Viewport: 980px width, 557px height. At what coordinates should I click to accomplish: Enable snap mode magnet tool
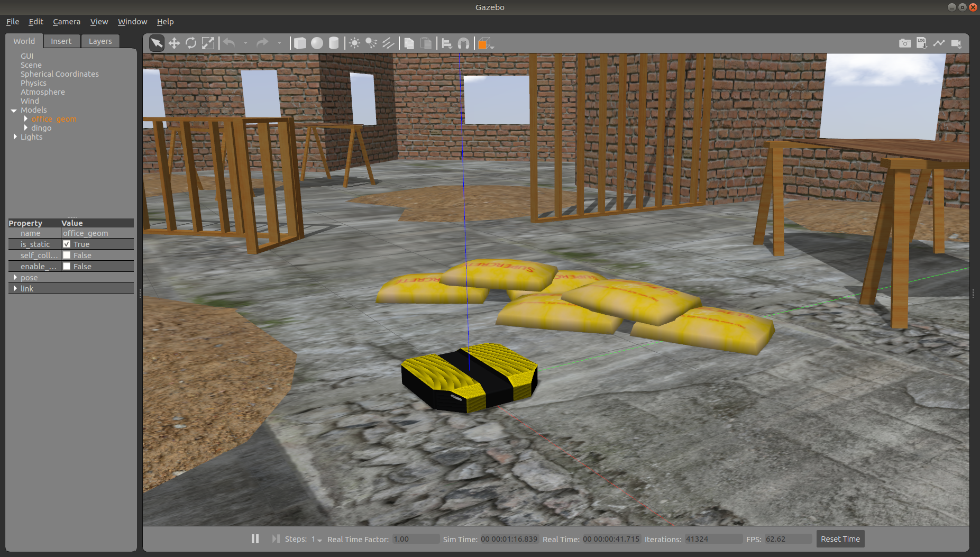[x=463, y=43]
